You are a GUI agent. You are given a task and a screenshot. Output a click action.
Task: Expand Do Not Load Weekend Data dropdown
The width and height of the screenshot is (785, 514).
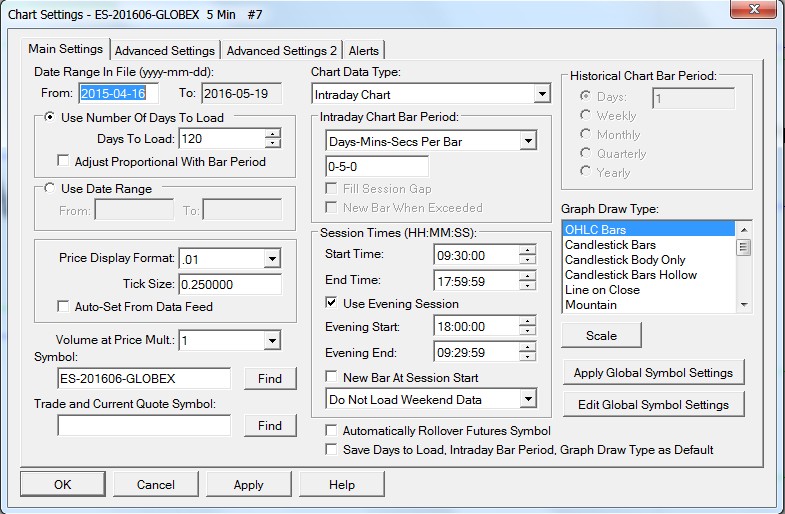coord(528,399)
